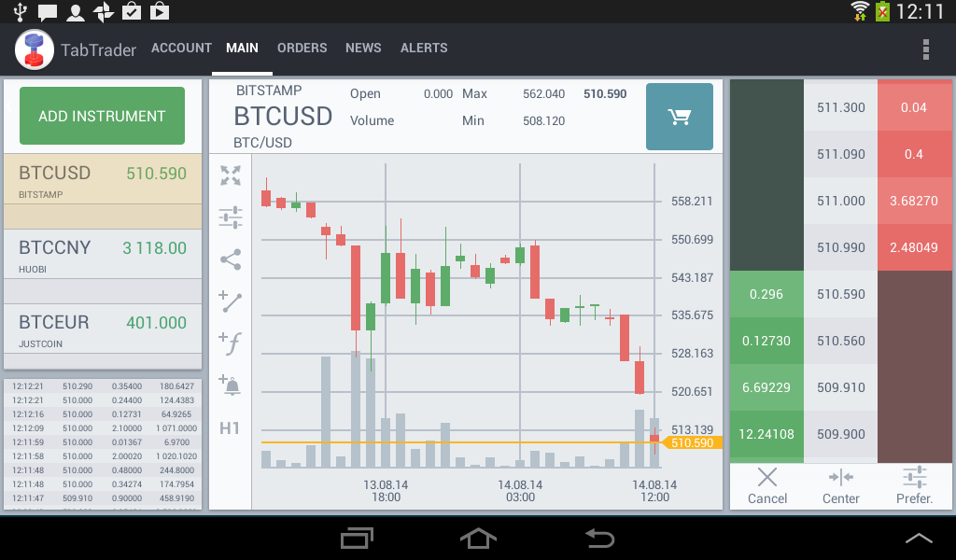Select bid price 510.590 row
Image resolution: width=956 pixels, height=560 pixels.
841,294
